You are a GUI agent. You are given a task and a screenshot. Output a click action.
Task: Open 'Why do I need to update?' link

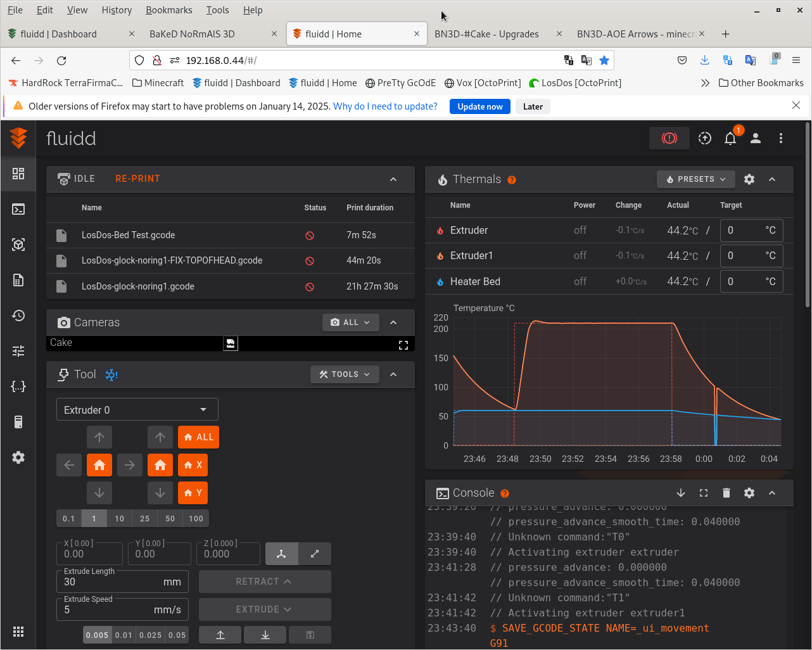pyautogui.click(x=385, y=106)
